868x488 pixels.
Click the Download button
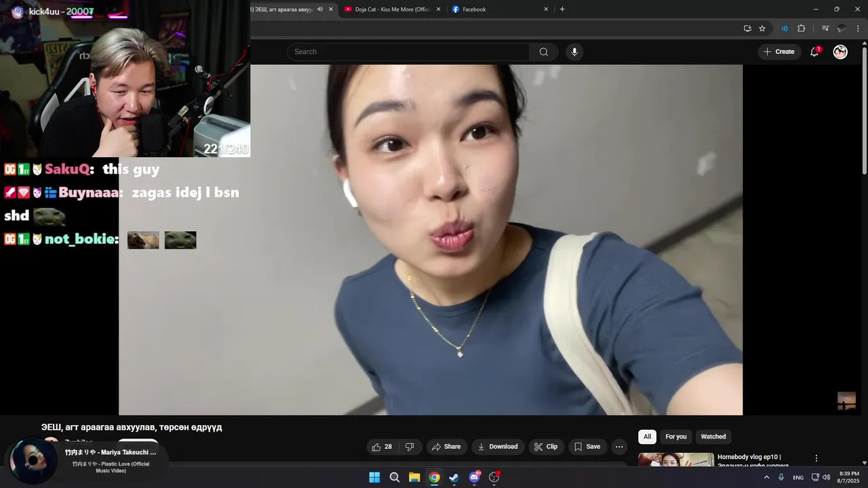[497, 447]
